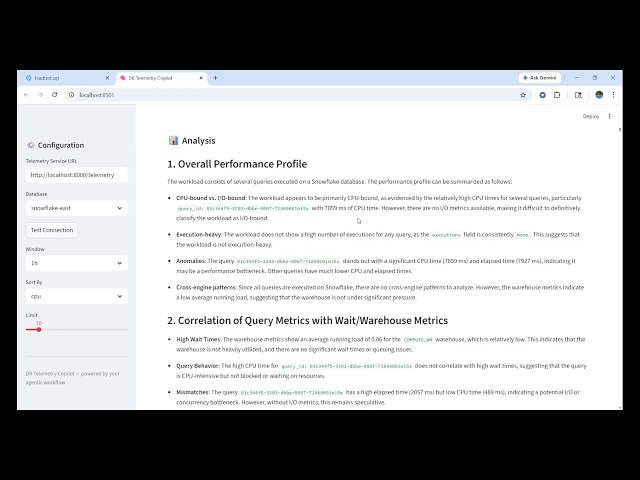
Task: Open Chrome three-dot menu
Action: click(x=613, y=95)
